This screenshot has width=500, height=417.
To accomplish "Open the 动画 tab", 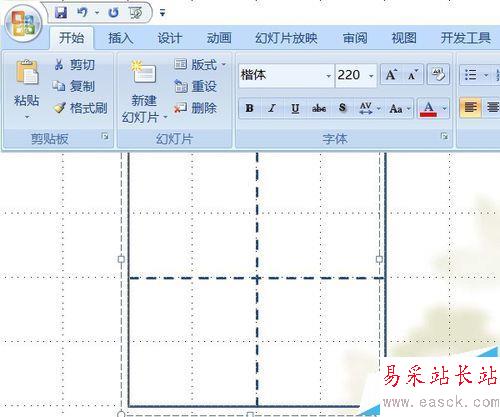I will 219,38.
